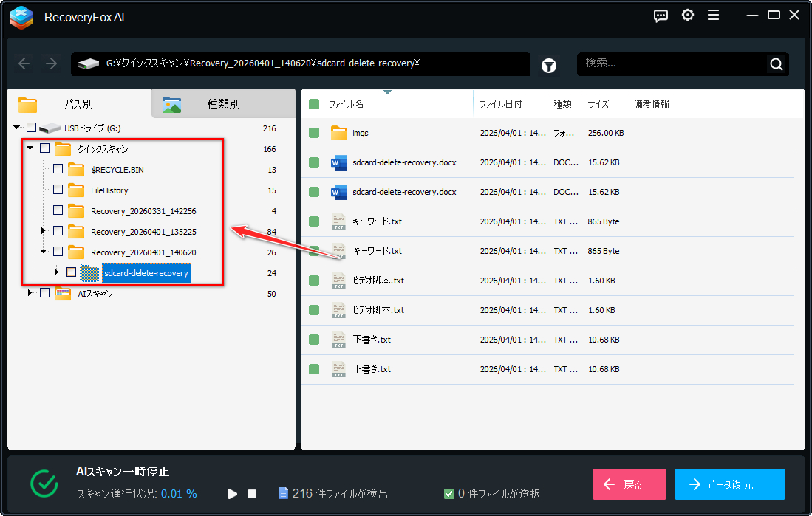Go forward with the right arrow
Viewport: 812px width, 516px height.
click(51, 63)
